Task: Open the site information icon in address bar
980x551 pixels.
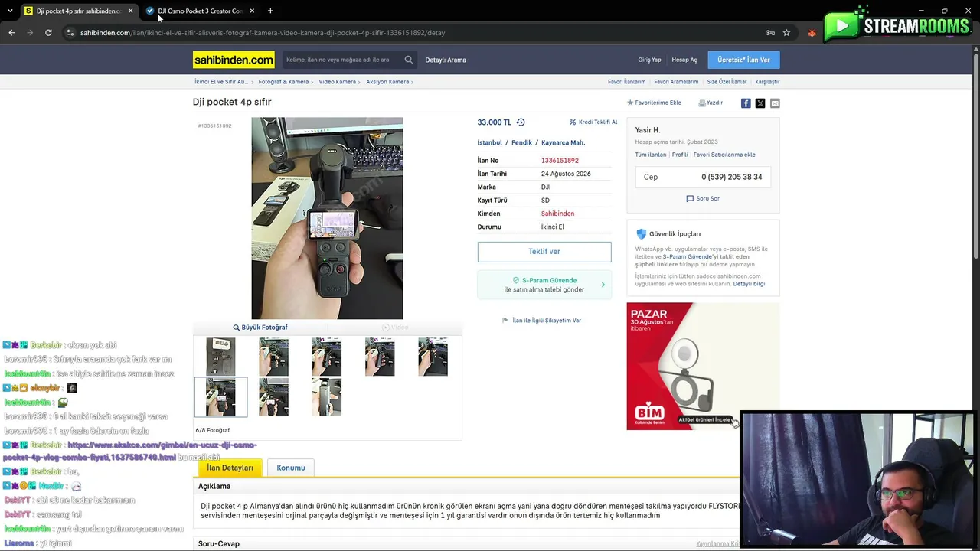Action: click(70, 33)
